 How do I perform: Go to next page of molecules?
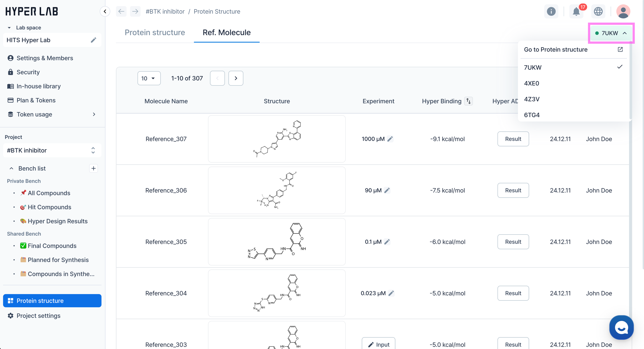click(x=236, y=78)
